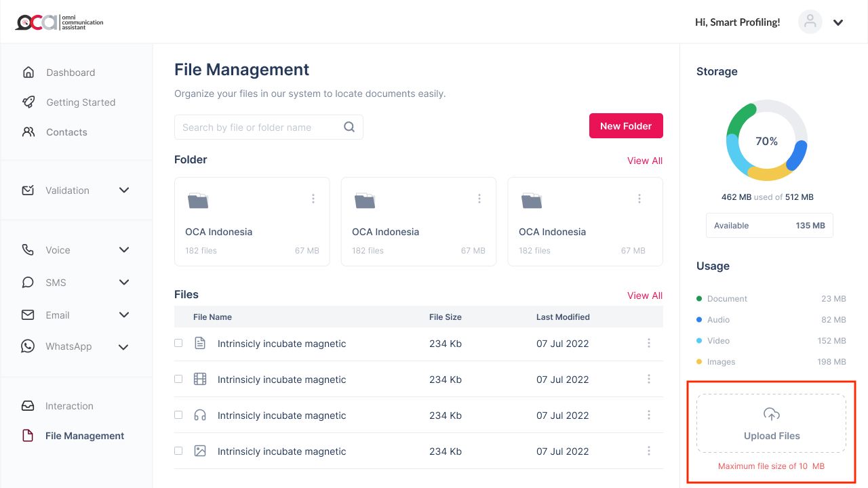The height and width of the screenshot is (488, 868).
Task: Click the third folder's kebab menu icon
Action: pos(639,199)
